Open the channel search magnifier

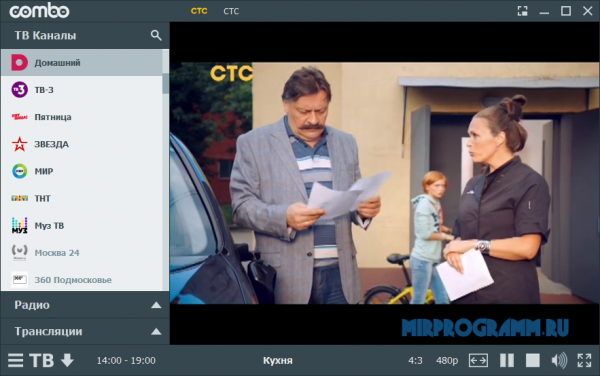156,36
